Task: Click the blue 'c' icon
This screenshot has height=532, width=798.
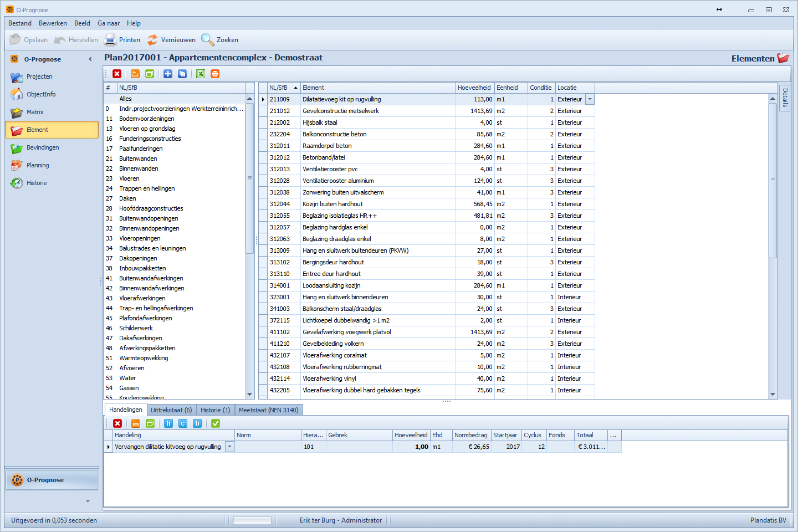Action: (183, 423)
